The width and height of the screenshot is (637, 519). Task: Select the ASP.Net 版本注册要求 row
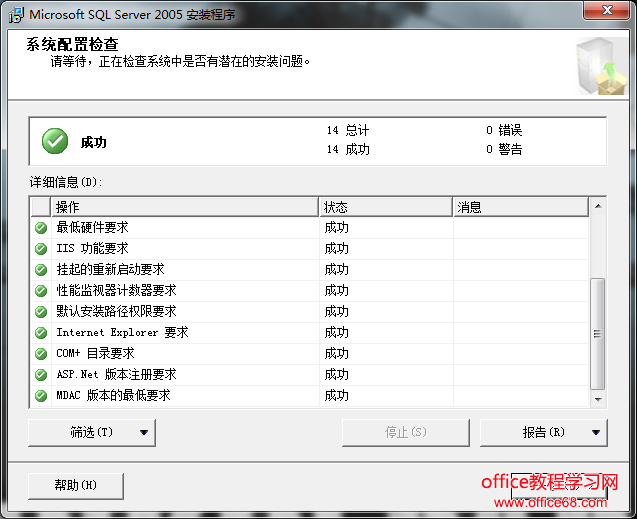[x=310, y=374]
